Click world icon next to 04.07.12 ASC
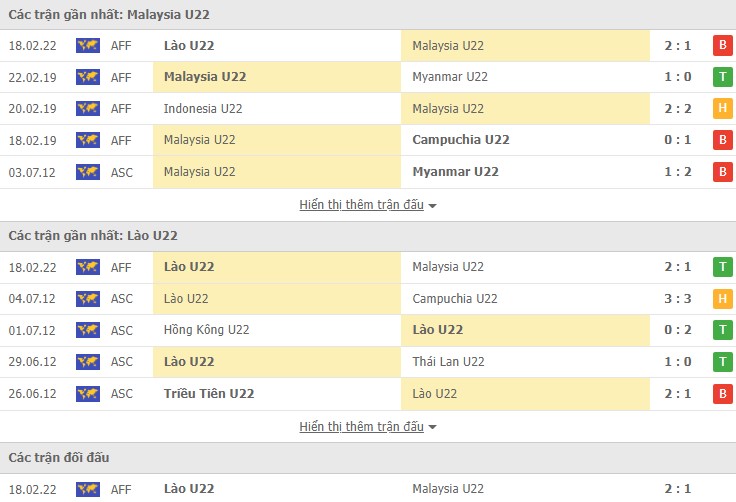The width and height of the screenshot is (736, 502). [88, 299]
